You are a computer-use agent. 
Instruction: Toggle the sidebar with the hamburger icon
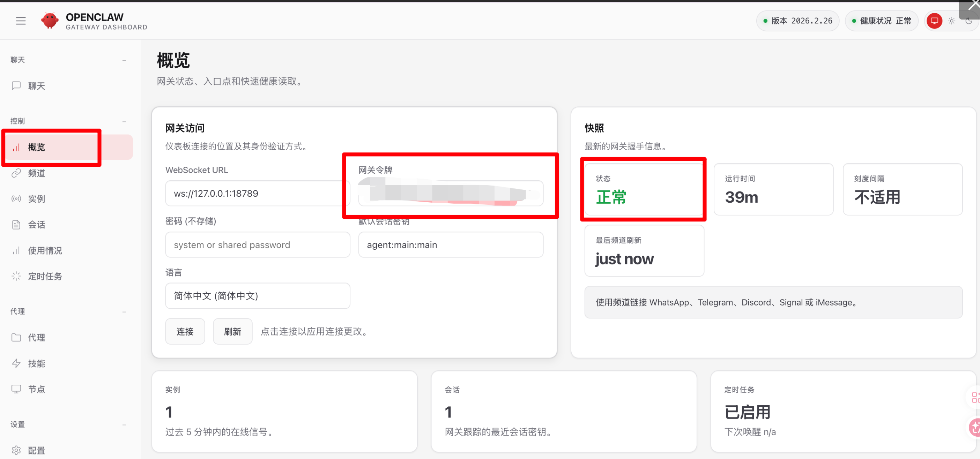tap(21, 21)
